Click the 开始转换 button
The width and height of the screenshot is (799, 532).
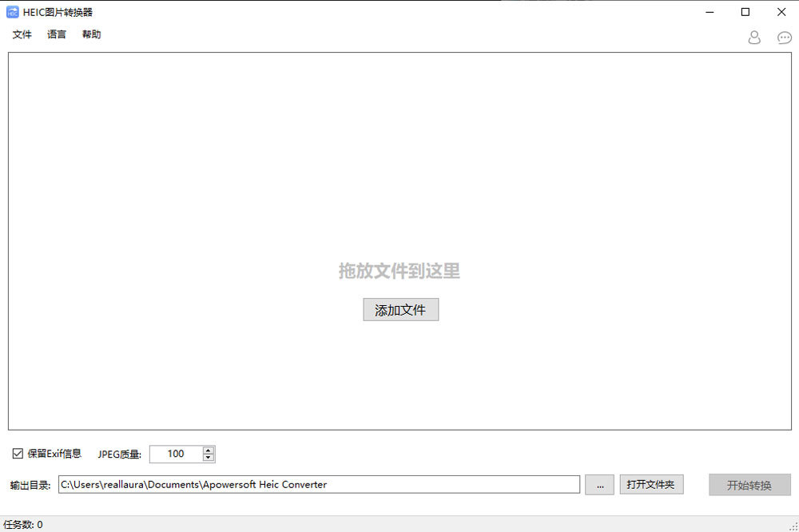tap(749, 485)
